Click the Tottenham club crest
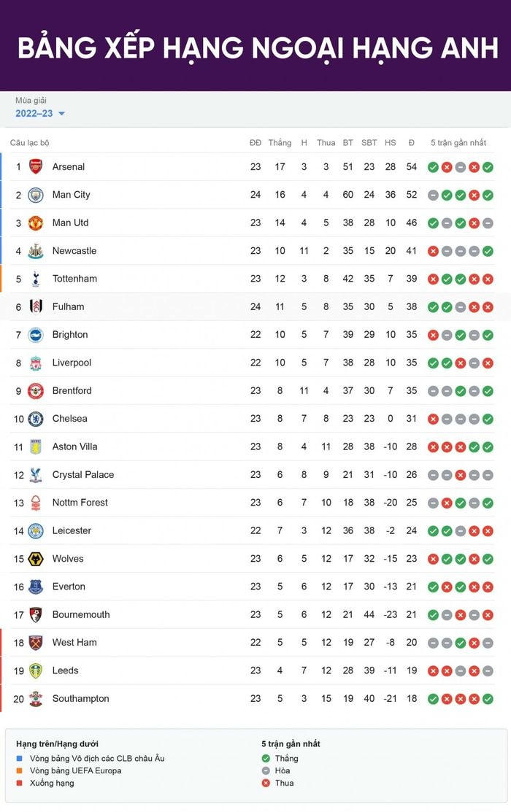 [36, 279]
